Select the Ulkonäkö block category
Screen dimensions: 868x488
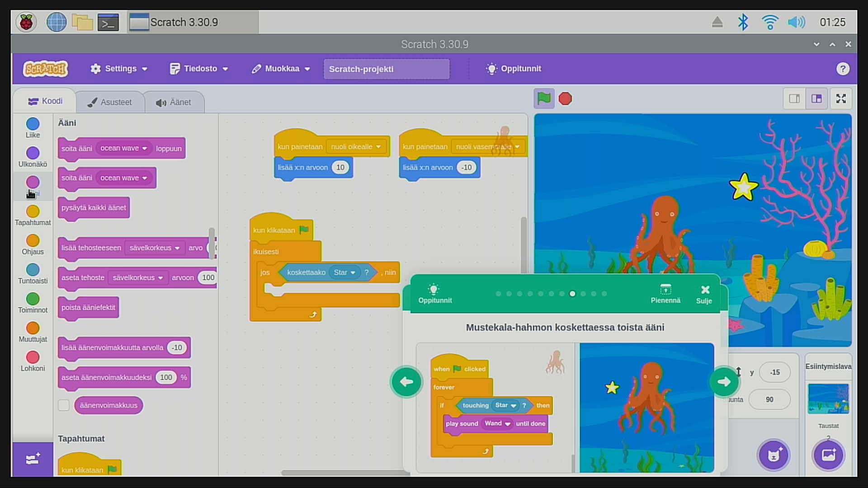point(33,157)
